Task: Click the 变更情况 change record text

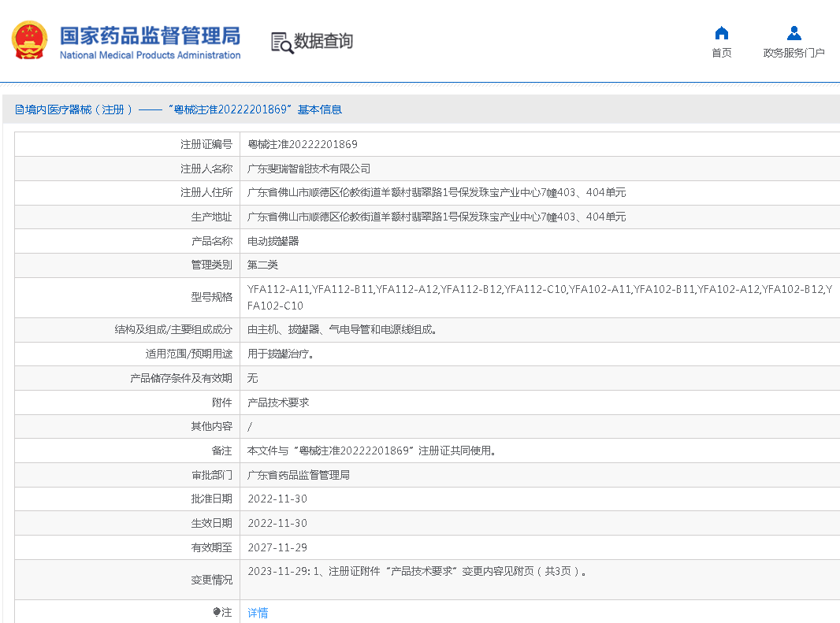Action: pyautogui.click(x=417, y=572)
